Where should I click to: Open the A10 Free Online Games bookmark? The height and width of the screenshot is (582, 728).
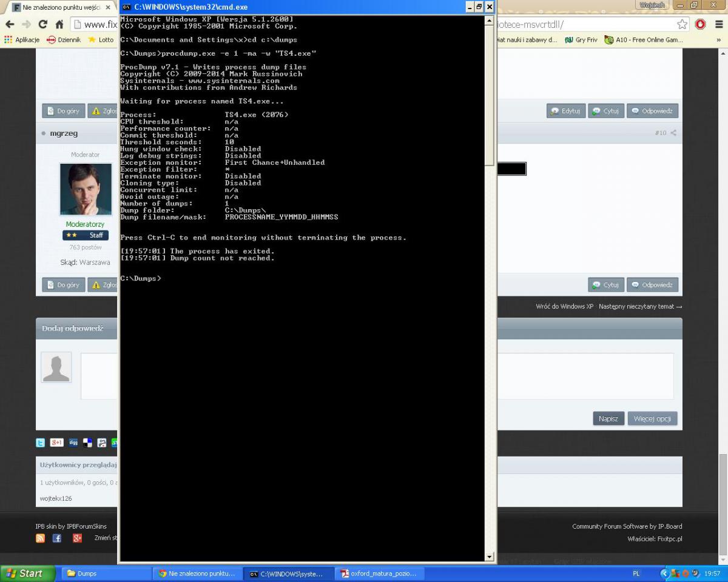(643, 40)
